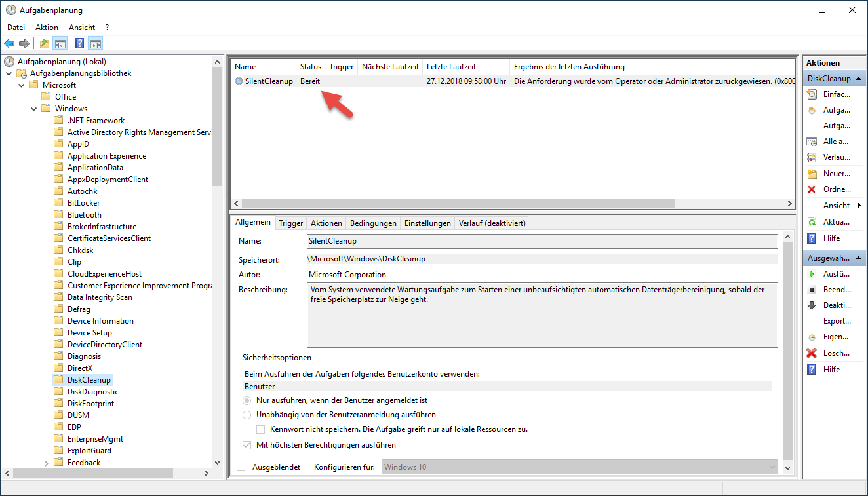Image resolution: width=868 pixels, height=496 pixels.
Task: Open the Aktion menu
Action: click(47, 28)
